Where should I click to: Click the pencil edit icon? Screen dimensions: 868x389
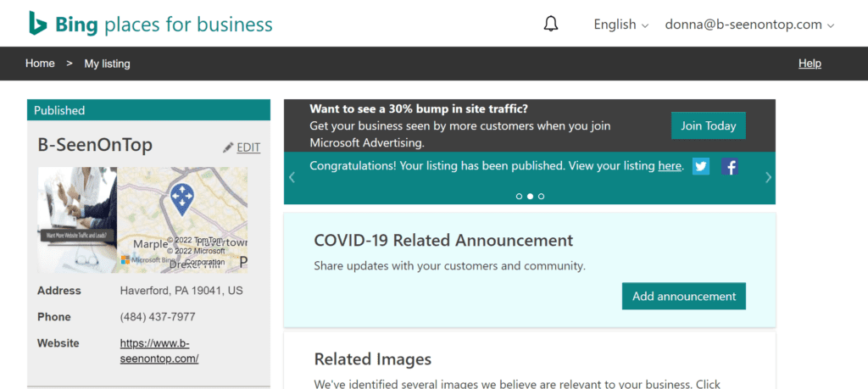228,147
